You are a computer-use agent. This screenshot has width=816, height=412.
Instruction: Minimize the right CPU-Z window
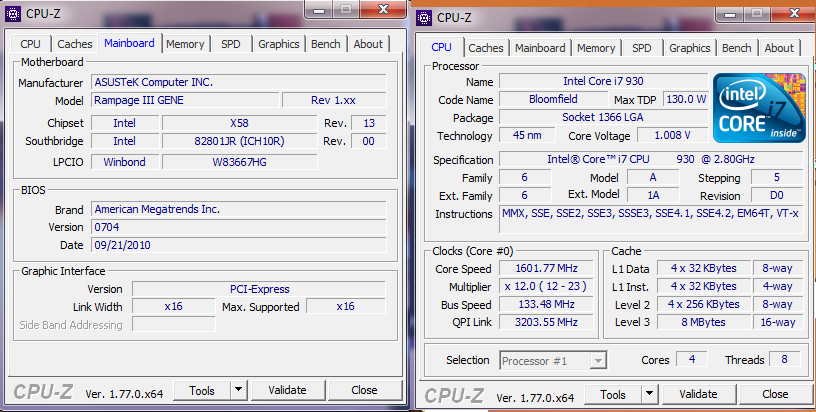[x=730, y=15]
